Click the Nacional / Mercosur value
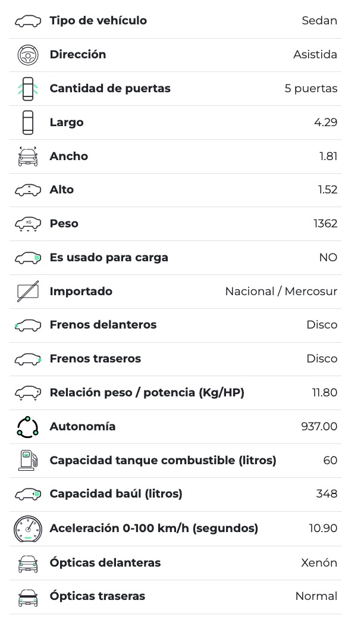364x619 pixels. point(281,292)
